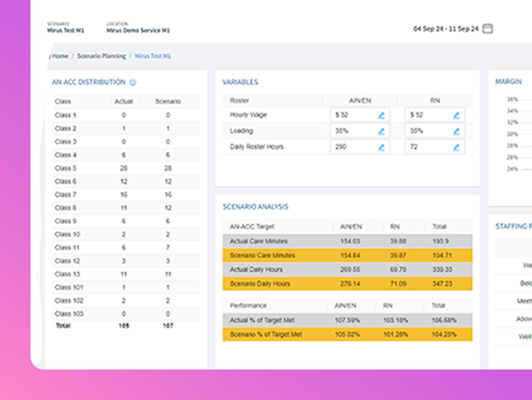The height and width of the screenshot is (400, 532).
Task: Click the Daily Roster Hours row label
Action: point(256,146)
